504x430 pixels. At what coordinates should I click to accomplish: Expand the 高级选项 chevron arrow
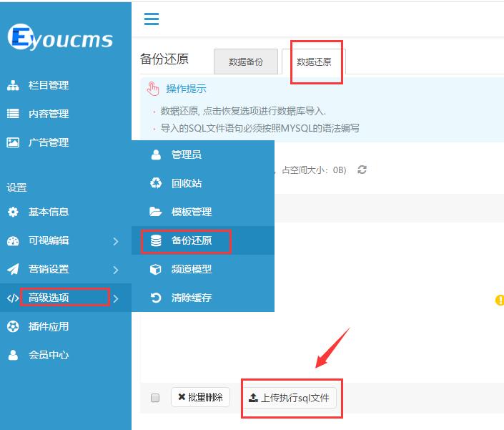click(116, 298)
